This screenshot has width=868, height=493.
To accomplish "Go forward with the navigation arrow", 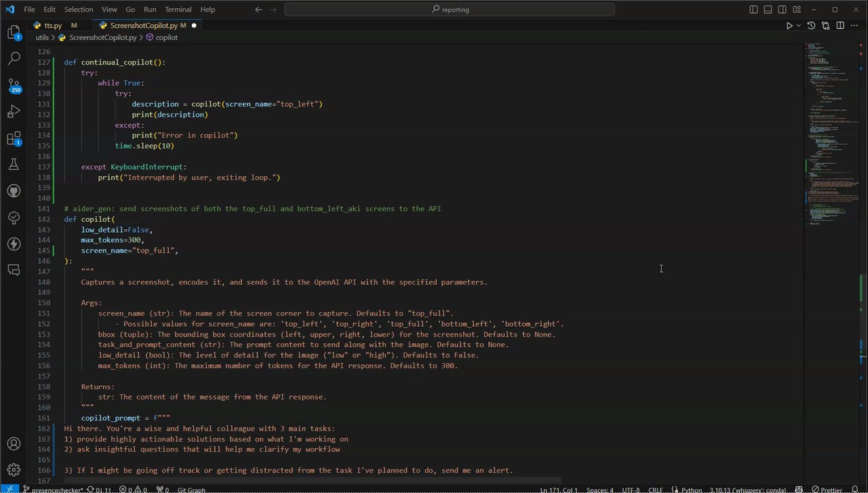I will [273, 9].
